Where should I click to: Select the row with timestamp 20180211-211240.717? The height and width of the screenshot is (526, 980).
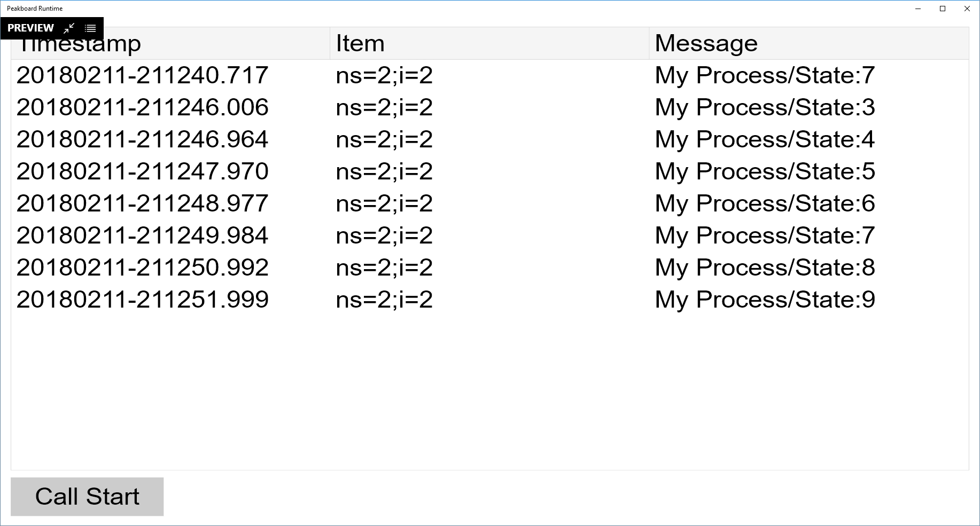[x=142, y=75]
